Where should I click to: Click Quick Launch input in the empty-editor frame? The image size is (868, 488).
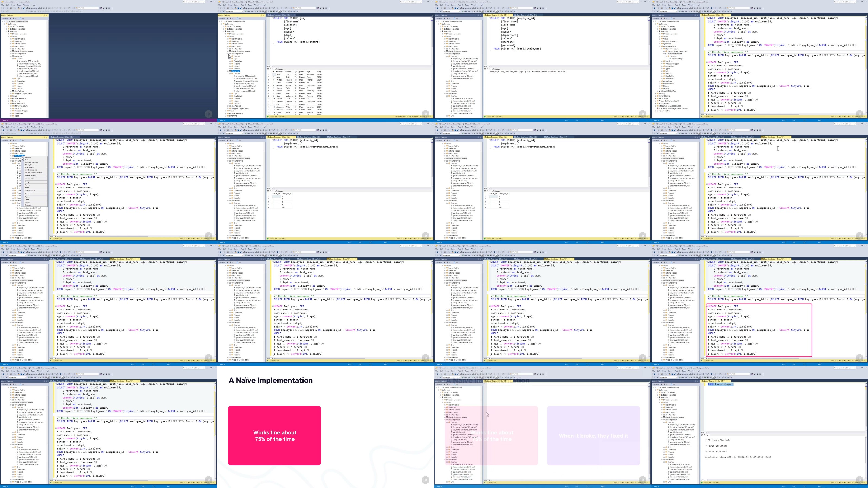[x=194, y=2]
